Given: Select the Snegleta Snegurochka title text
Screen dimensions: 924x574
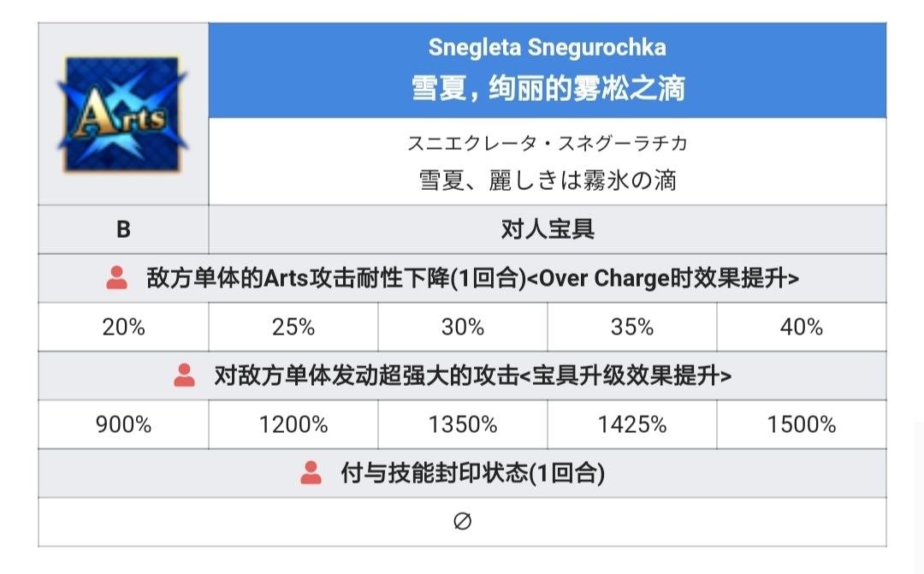Looking at the screenshot, I should pyautogui.click(x=548, y=47).
